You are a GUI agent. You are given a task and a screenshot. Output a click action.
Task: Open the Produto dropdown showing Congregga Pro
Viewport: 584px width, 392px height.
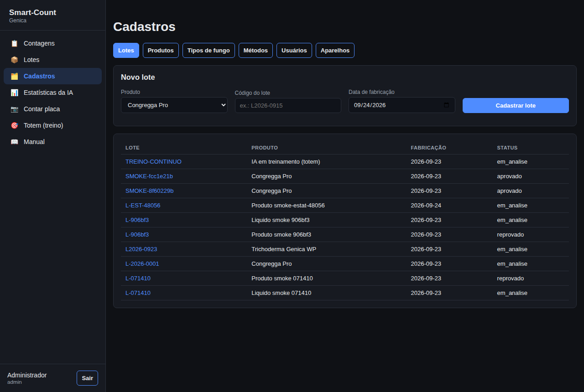click(x=174, y=105)
